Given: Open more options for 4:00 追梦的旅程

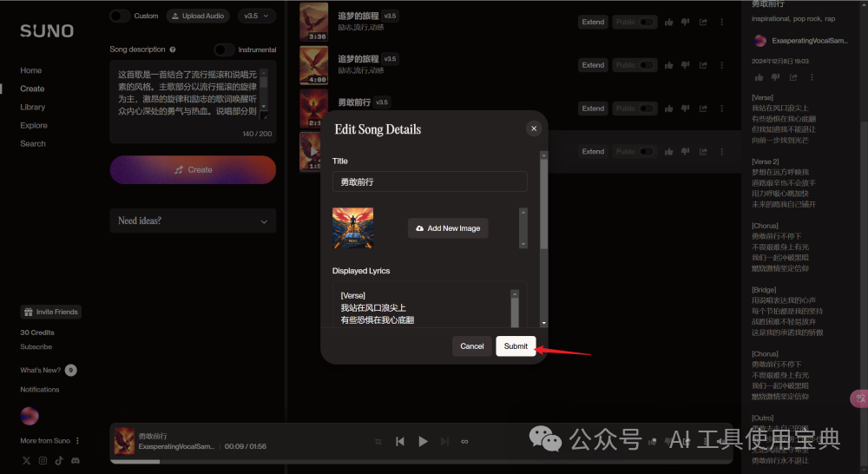Looking at the screenshot, I should pyautogui.click(x=721, y=65).
